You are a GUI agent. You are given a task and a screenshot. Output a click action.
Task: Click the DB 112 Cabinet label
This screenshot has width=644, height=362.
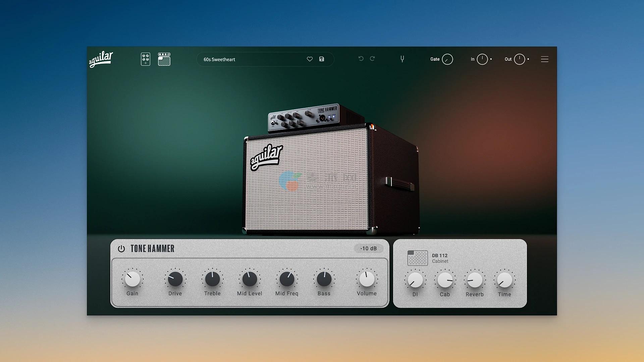[440, 258]
